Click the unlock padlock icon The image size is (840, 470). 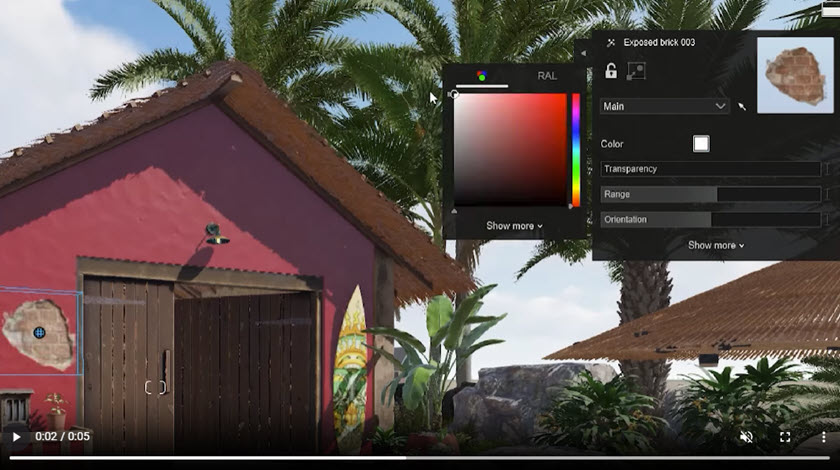611,71
